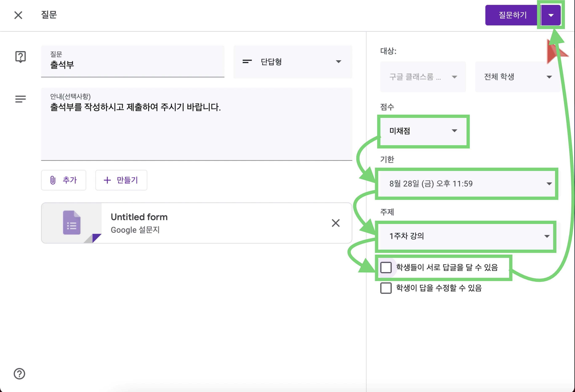
Task: Check 학생이 답을 수정할 수 있음 option
Action: tap(386, 288)
